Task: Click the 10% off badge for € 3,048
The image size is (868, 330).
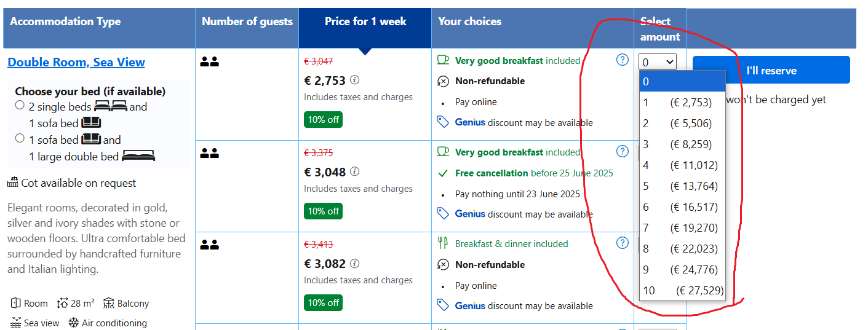Action: point(323,211)
